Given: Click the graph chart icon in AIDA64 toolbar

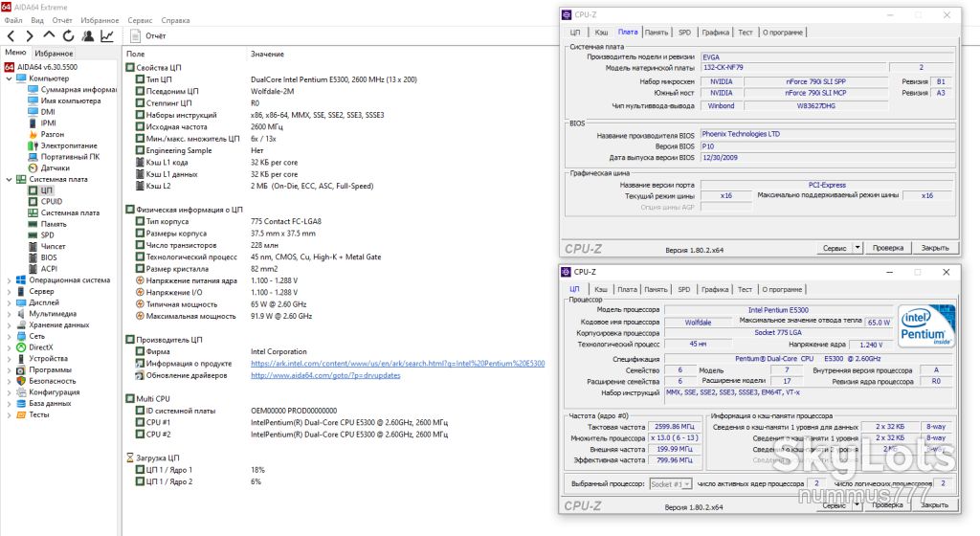Looking at the screenshot, I should click(x=107, y=36).
